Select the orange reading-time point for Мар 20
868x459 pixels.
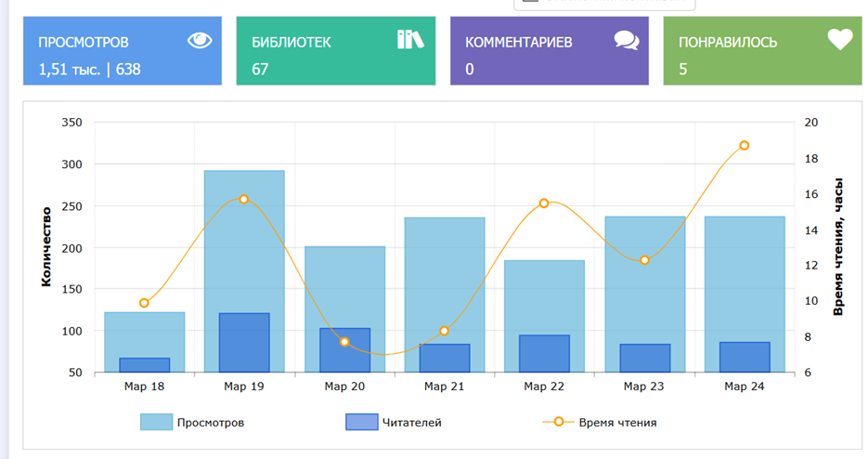coord(344,342)
